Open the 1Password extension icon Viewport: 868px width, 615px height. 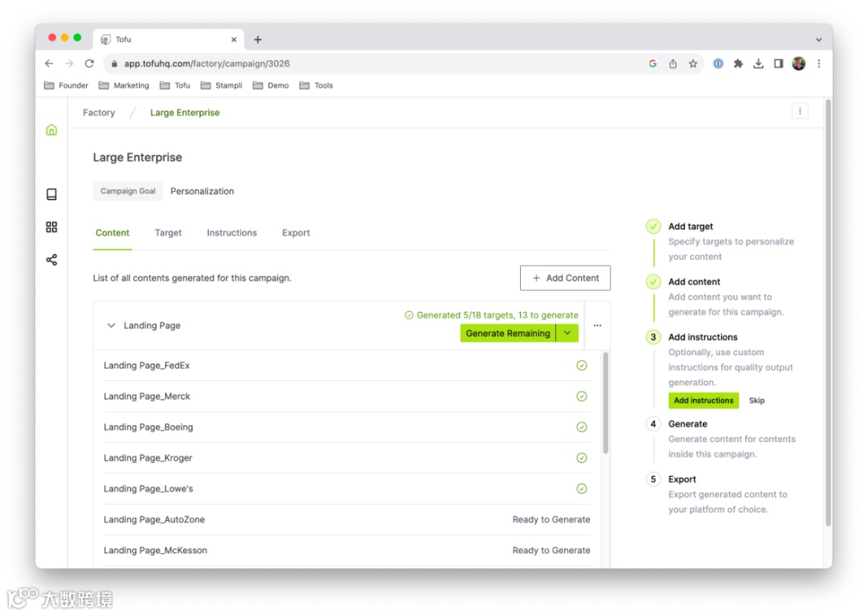(718, 64)
